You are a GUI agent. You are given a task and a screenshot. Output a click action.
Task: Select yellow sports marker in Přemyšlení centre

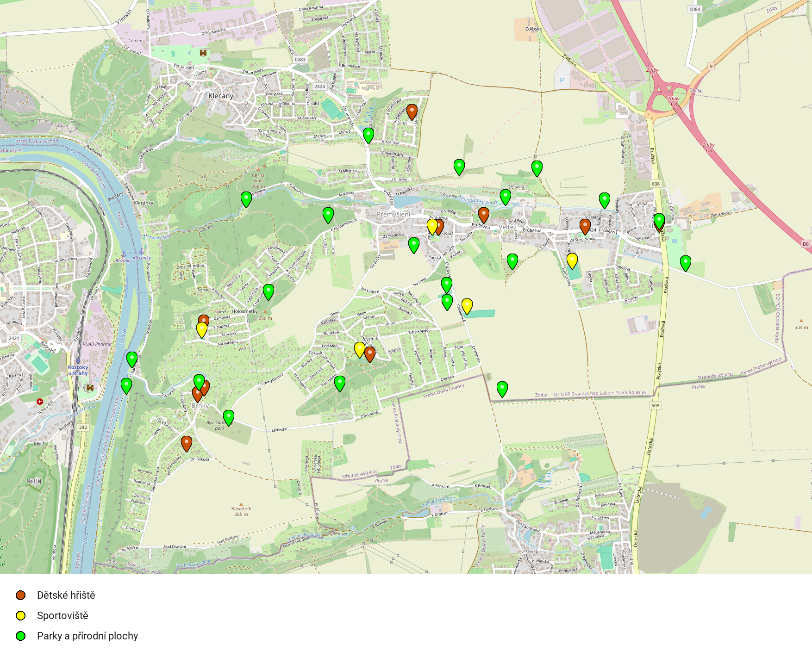(432, 226)
